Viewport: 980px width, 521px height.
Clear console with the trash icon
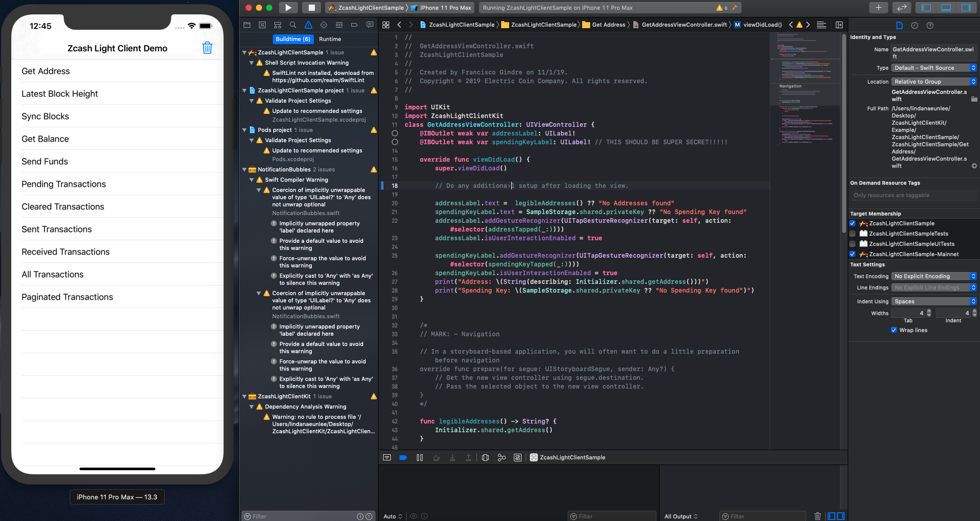(817, 516)
